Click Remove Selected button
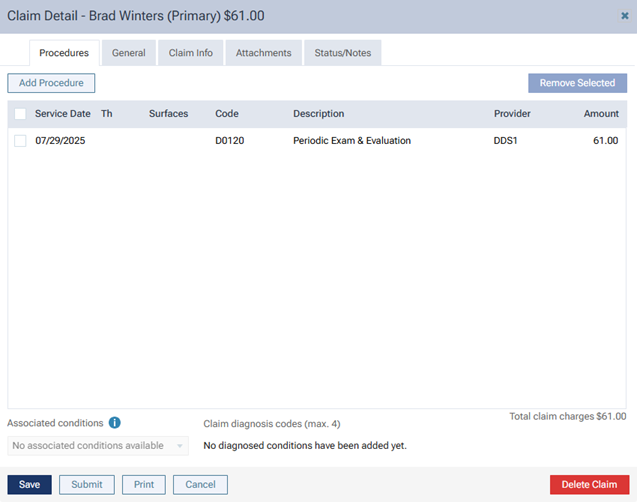This screenshot has width=637, height=502. [577, 83]
